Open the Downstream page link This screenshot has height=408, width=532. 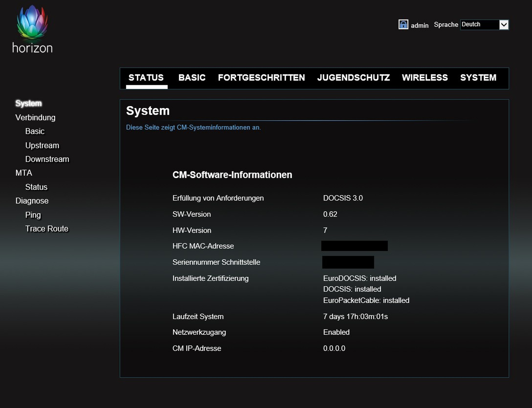[47, 159]
